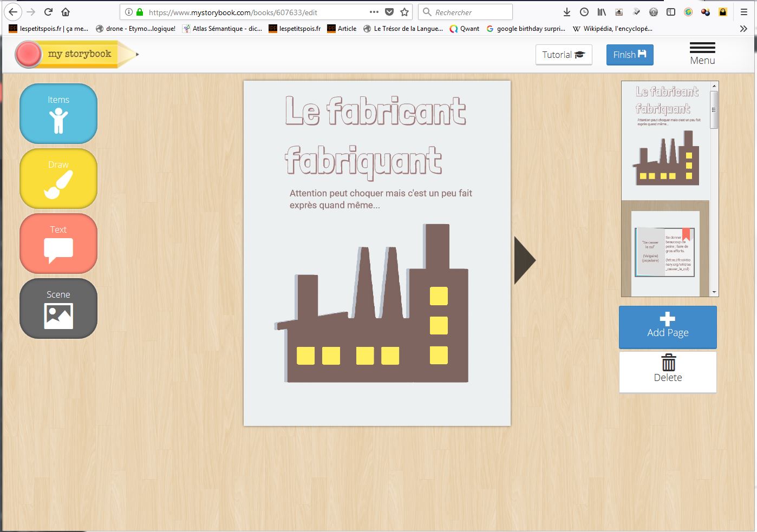Select the first page thumbnail
Viewport: 757px width, 532px height.
665,141
